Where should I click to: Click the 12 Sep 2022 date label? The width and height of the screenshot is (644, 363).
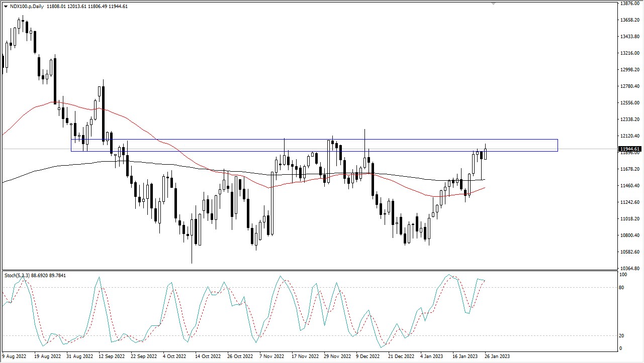(x=111, y=356)
